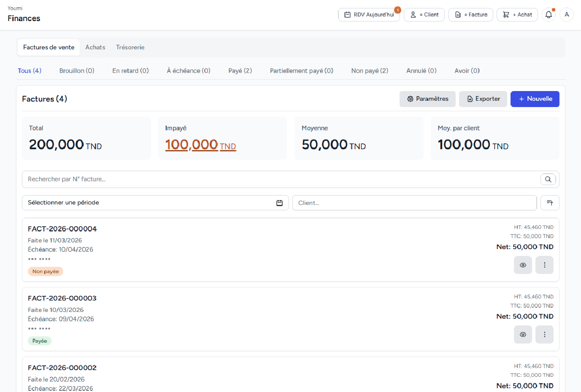
Task: Open invoice Paramètres settings
Action: click(427, 99)
